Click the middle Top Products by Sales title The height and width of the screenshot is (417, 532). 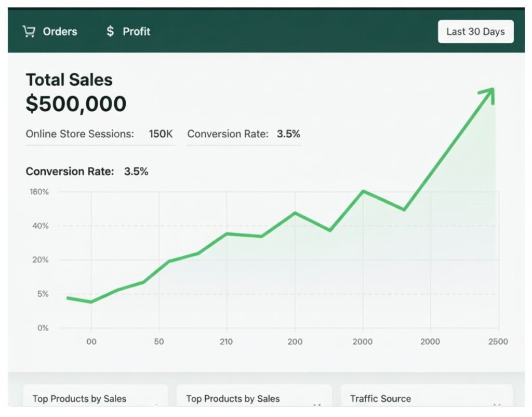(x=233, y=399)
